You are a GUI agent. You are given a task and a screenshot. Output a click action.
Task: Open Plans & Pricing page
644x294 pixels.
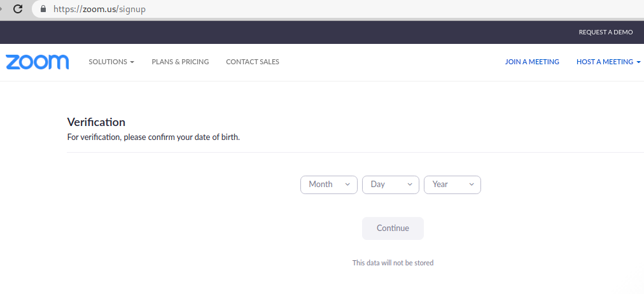point(180,62)
